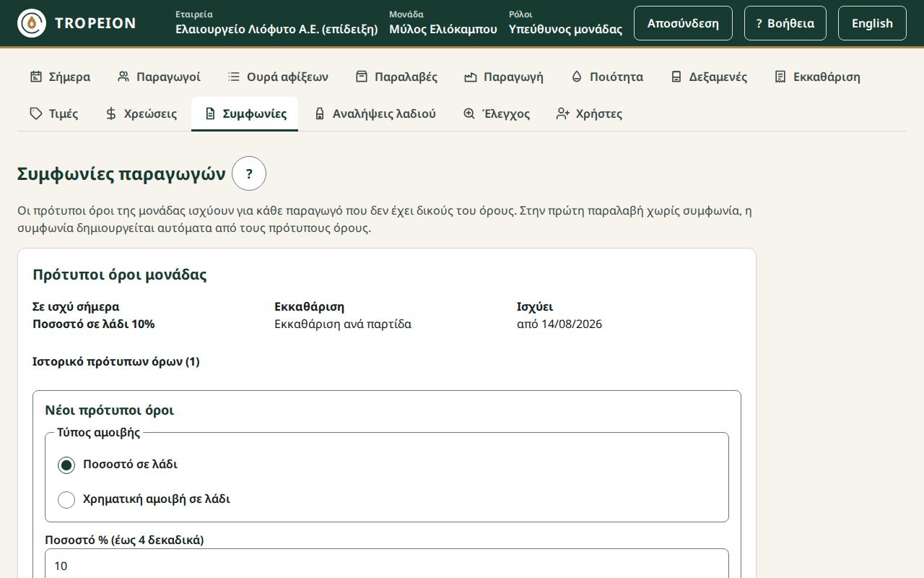Click the Παραλαβές box icon

pos(362,77)
